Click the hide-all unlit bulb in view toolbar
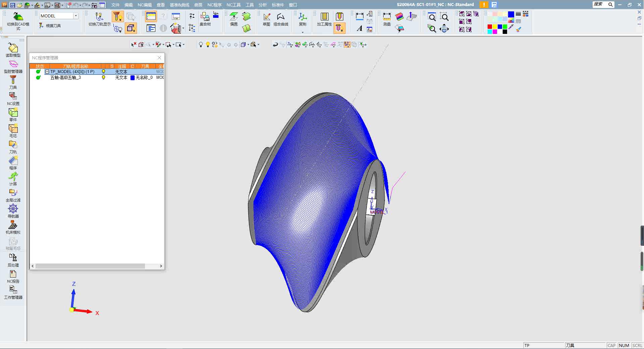The image size is (644, 349). pos(201,45)
